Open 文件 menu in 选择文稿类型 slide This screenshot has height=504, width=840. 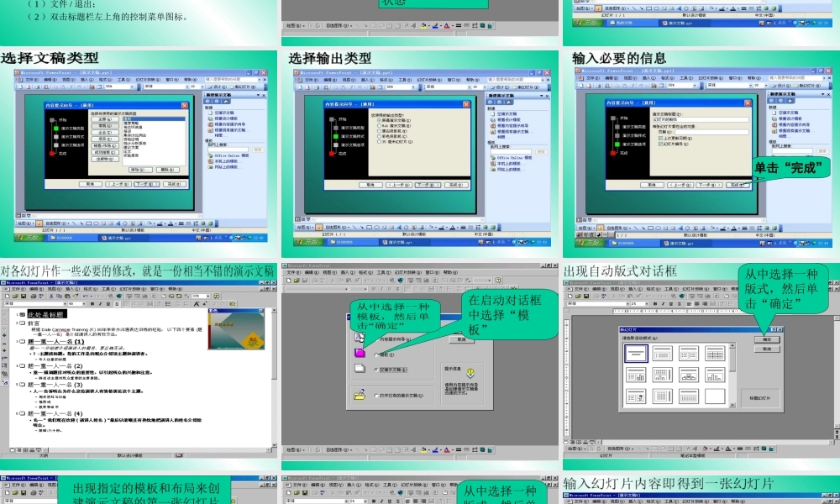click(30, 79)
